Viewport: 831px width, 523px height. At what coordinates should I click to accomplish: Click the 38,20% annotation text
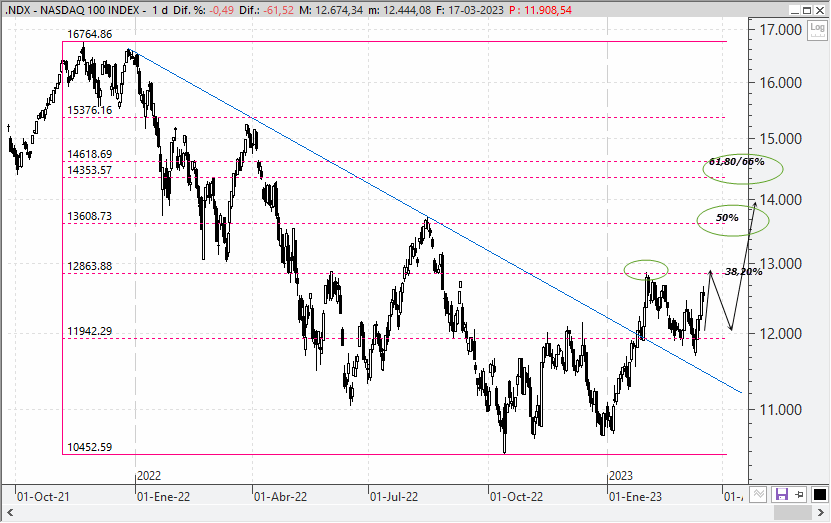pos(744,272)
